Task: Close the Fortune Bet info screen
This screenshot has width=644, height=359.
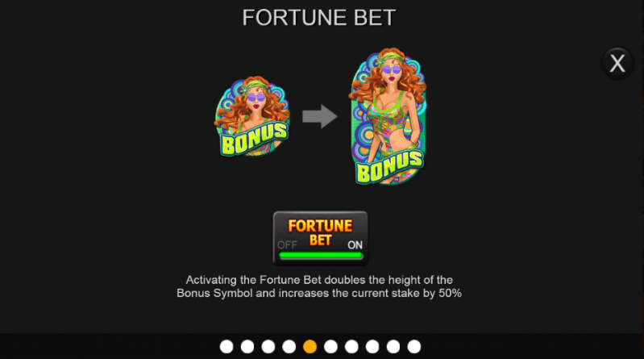Action: pos(617,63)
